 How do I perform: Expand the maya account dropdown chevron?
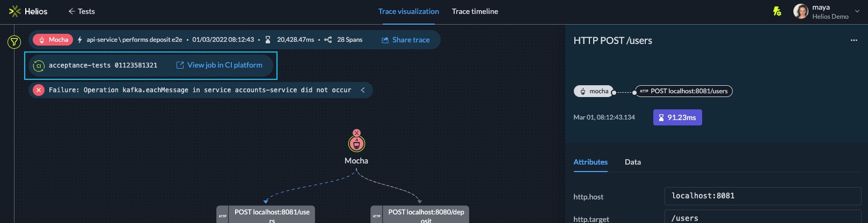pos(857,11)
